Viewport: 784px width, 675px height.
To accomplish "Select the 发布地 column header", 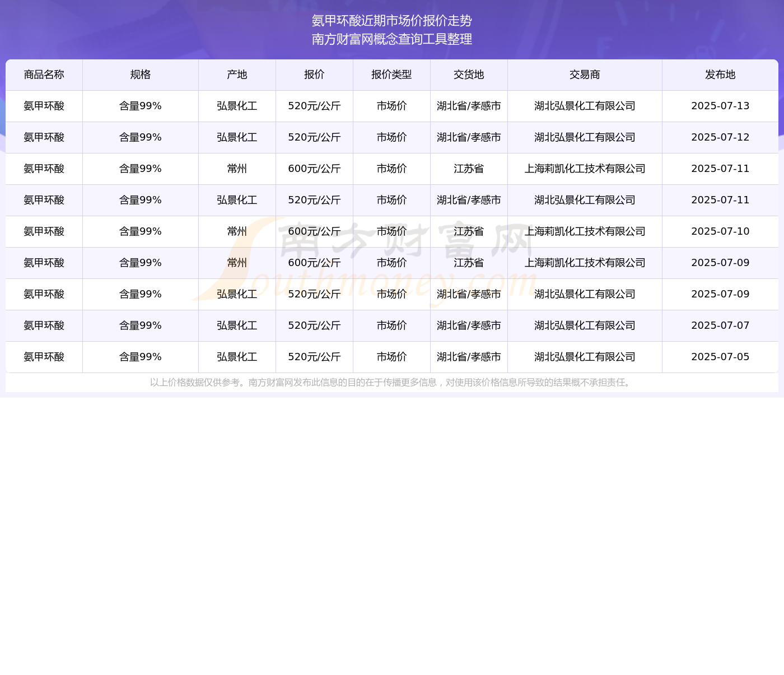I will coord(720,75).
